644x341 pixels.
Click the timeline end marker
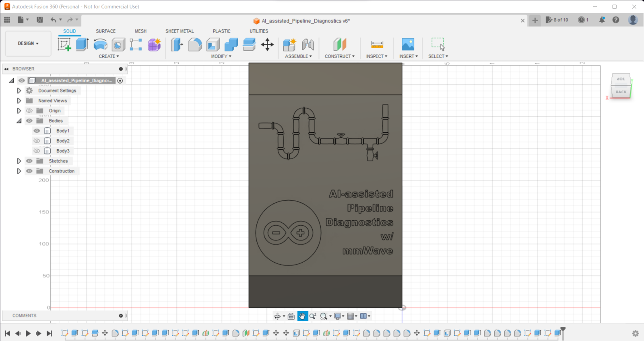563,333
